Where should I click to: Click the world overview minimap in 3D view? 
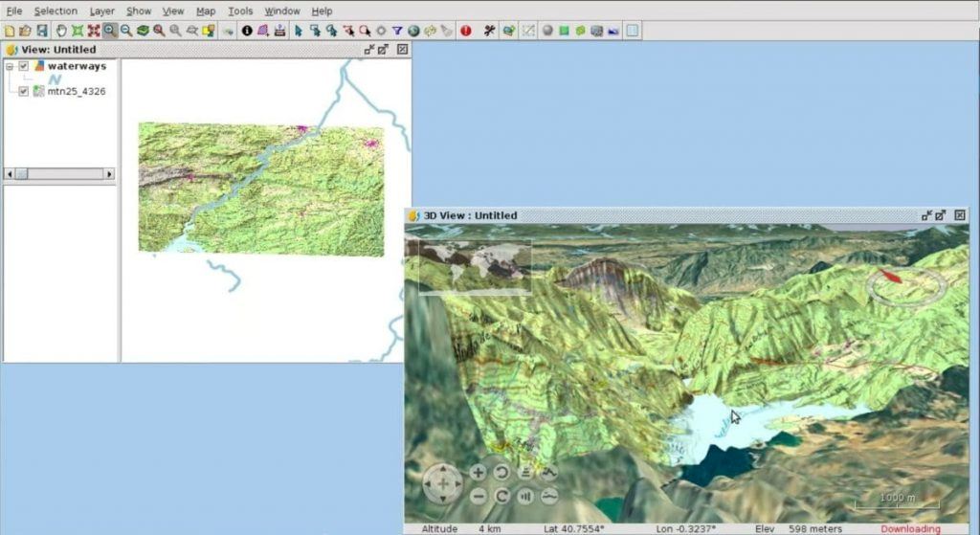coord(476,267)
